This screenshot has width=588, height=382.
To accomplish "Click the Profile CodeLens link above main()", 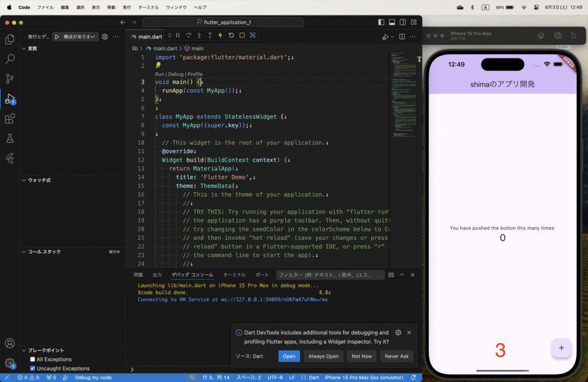I will point(195,74).
